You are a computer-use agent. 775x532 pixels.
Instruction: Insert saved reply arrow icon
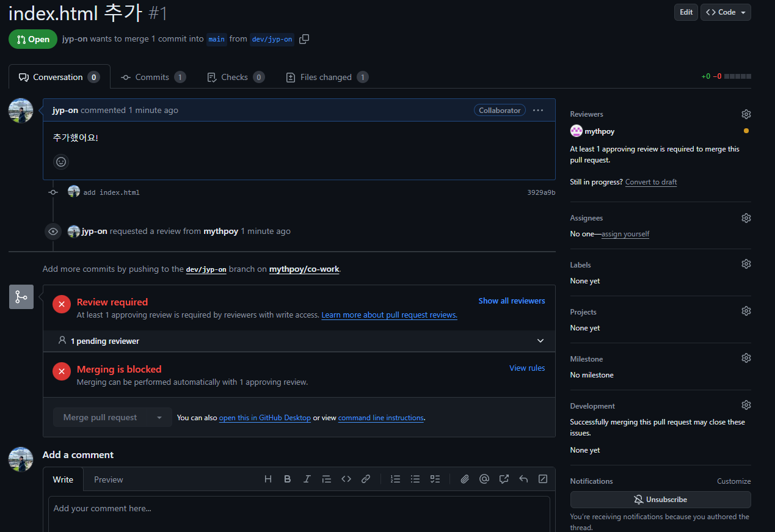point(523,479)
